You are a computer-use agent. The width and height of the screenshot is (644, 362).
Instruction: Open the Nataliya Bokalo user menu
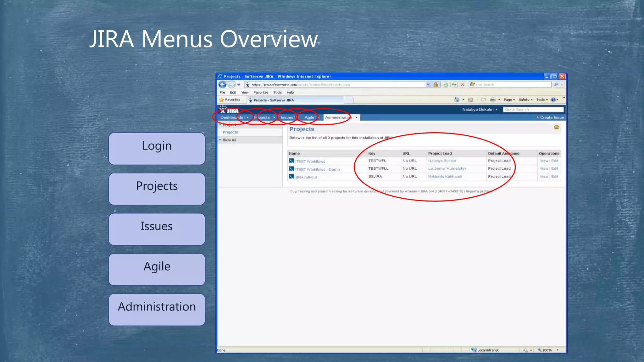point(480,109)
